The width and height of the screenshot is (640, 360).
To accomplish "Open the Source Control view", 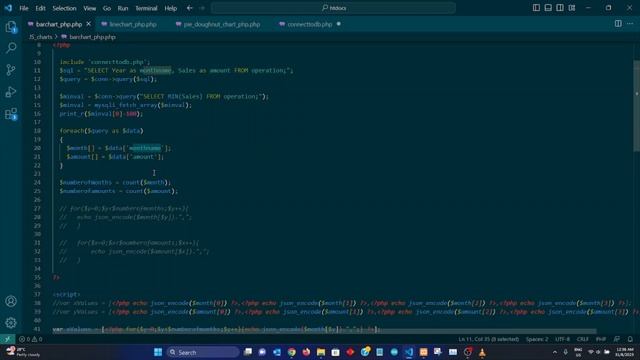I will pos(11,70).
